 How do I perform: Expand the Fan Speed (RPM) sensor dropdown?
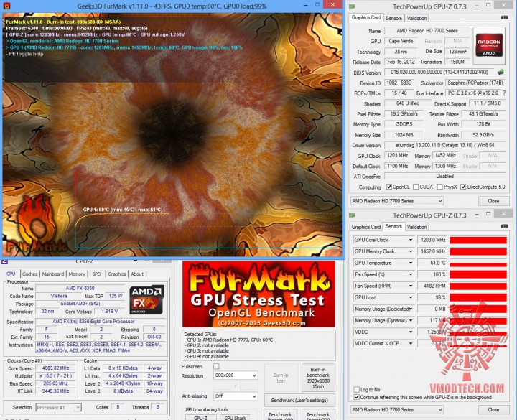[x=411, y=286]
